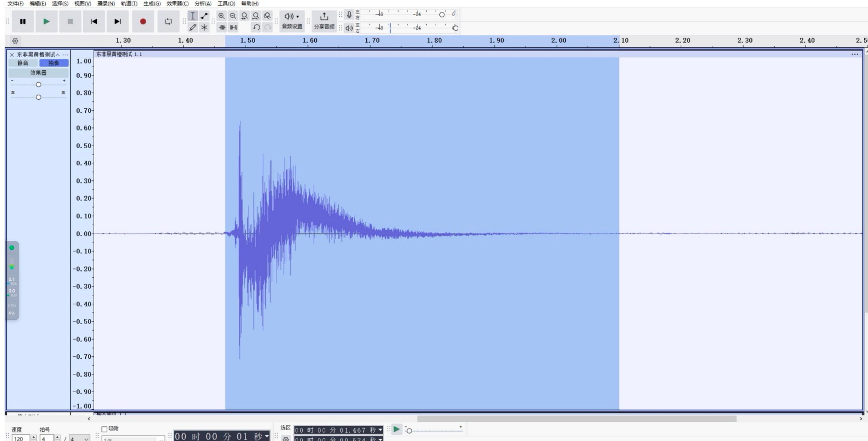Open the 文件(F) File menu

click(x=16, y=4)
